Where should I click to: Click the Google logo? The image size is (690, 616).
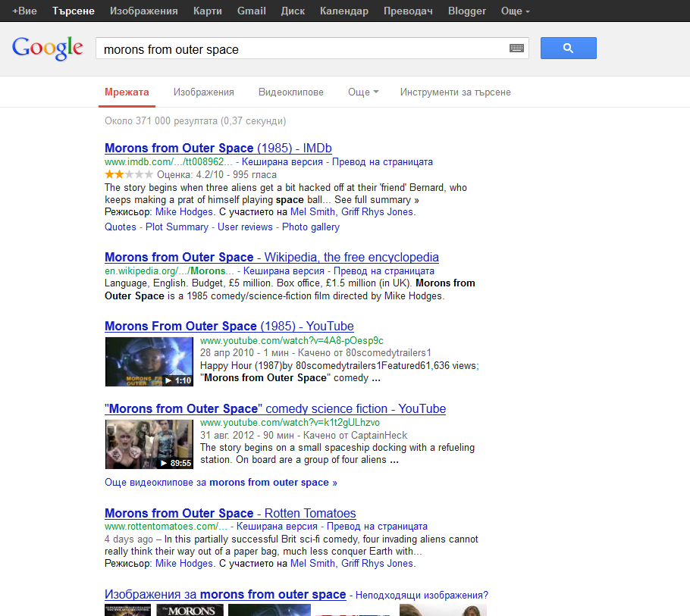48,48
